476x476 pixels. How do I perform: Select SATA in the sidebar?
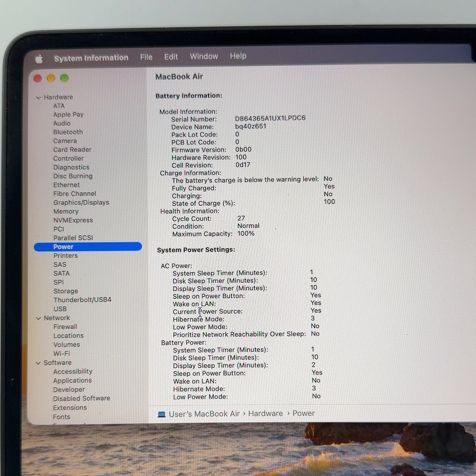[x=61, y=273]
